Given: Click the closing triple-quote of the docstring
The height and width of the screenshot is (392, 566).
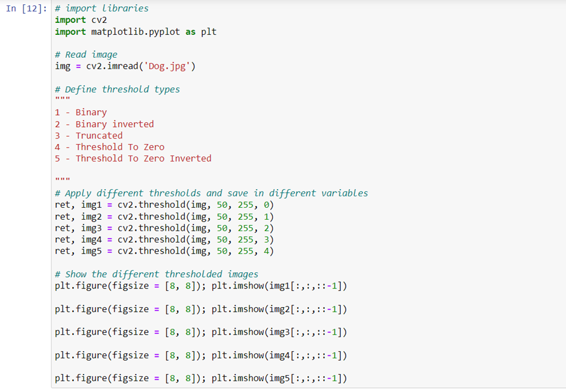Looking at the screenshot, I should tap(63, 179).
